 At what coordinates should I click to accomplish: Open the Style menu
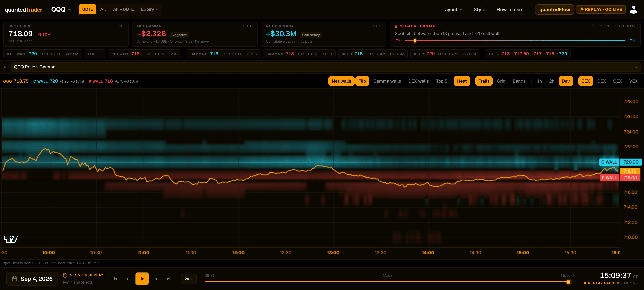tap(479, 10)
